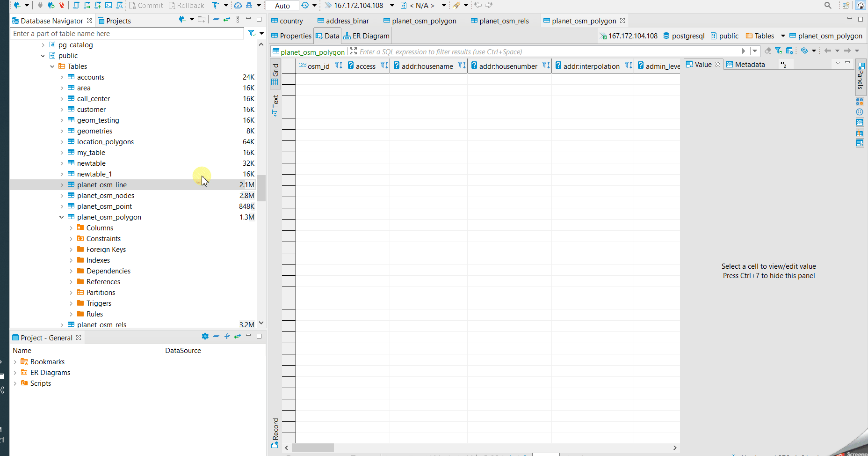Image resolution: width=868 pixels, height=456 pixels.
Task: Open the ER Diagram tab
Action: [x=366, y=36]
